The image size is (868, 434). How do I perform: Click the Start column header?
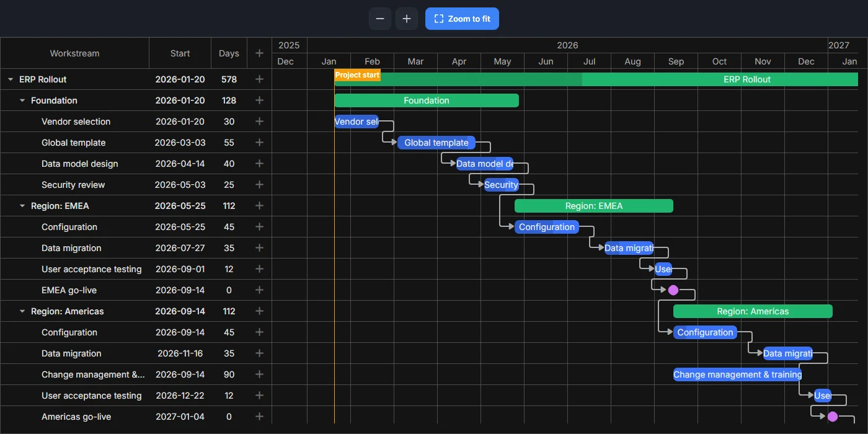click(180, 53)
